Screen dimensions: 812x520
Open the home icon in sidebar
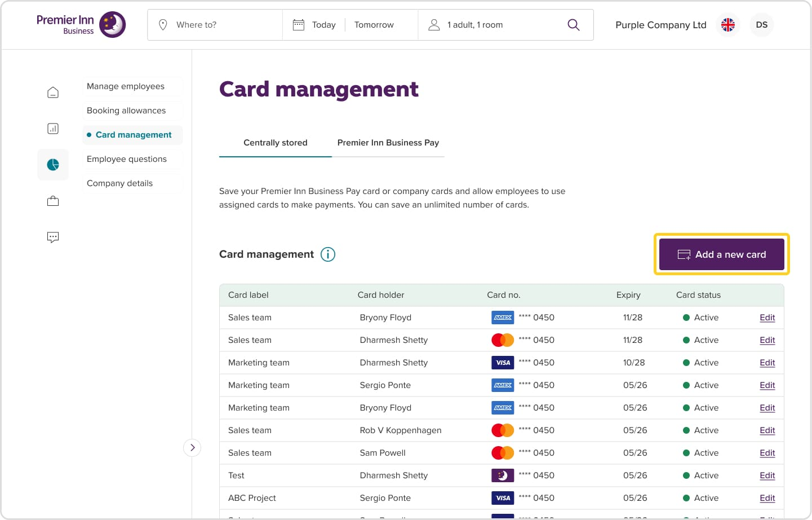pyautogui.click(x=53, y=92)
